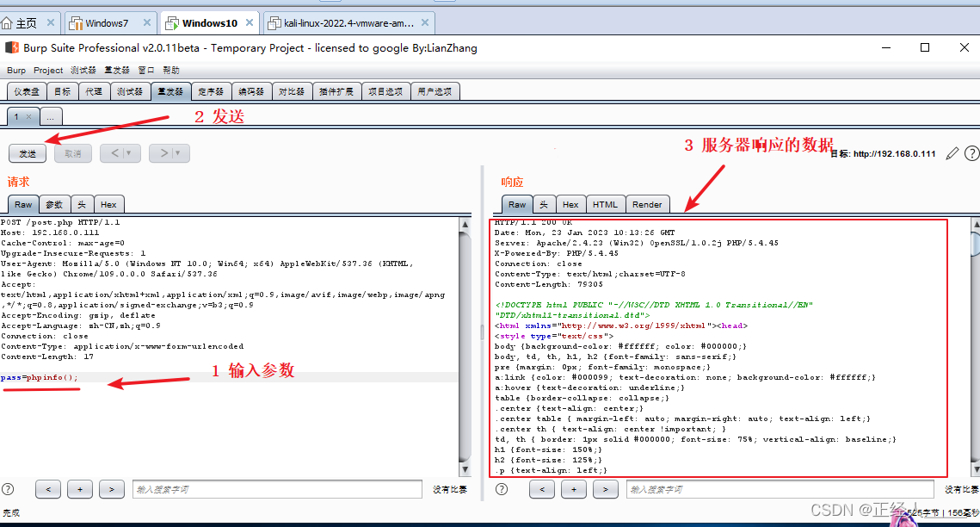Open the 测试器 menu in menu bar
Image resolution: width=980 pixels, height=527 pixels.
pos(83,70)
